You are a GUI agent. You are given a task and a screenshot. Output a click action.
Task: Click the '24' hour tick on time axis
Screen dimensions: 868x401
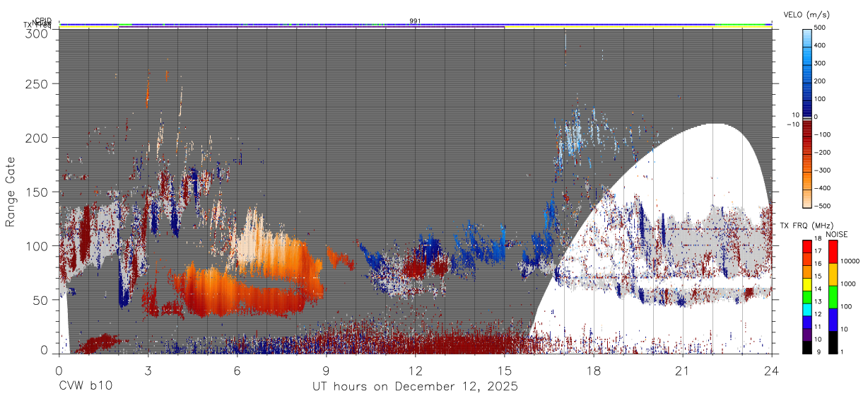tap(771, 369)
